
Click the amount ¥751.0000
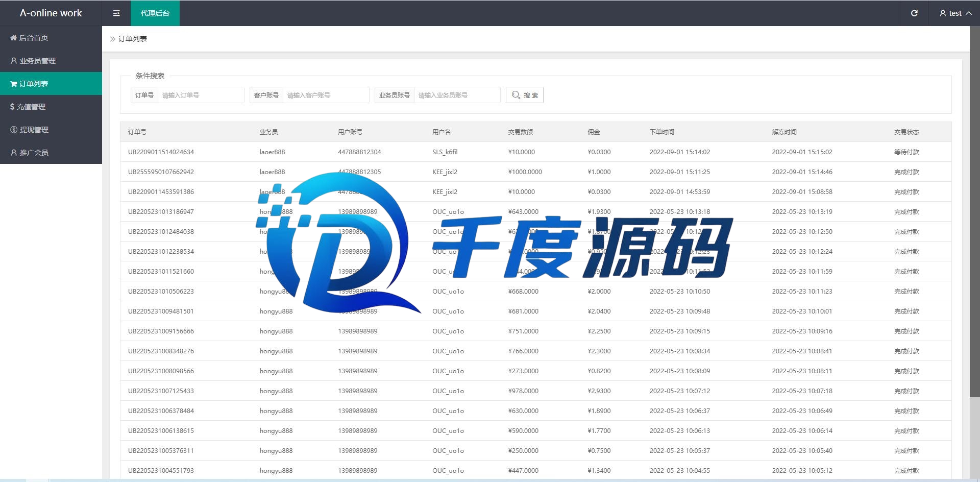click(523, 331)
